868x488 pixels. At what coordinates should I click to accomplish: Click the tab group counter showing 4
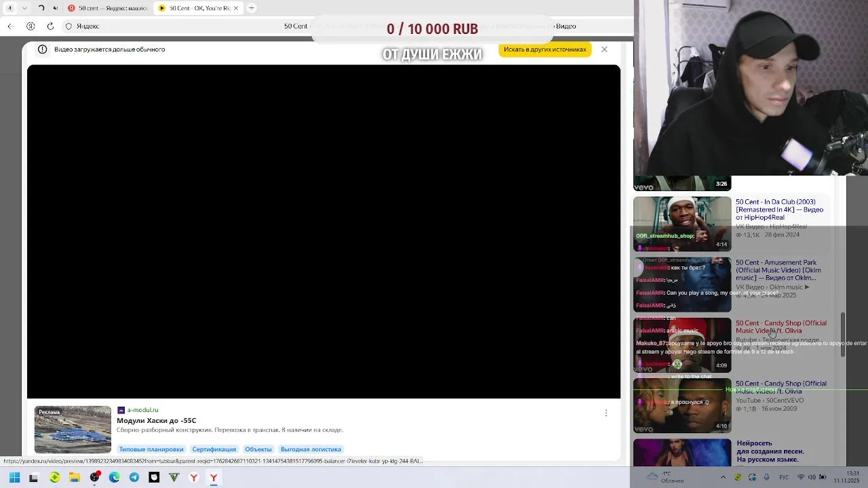9,8
